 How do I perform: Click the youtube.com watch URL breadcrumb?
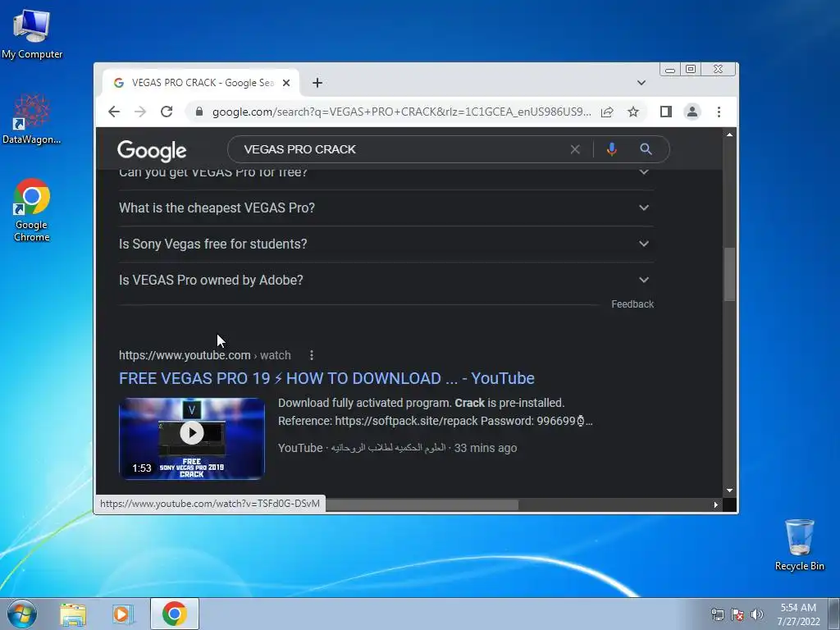click(x=204, y=355)
